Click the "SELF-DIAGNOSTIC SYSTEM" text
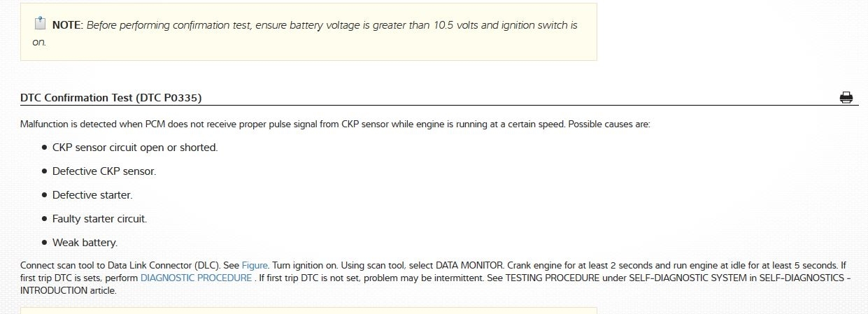868x314 pixels. (x=669, y=278)
